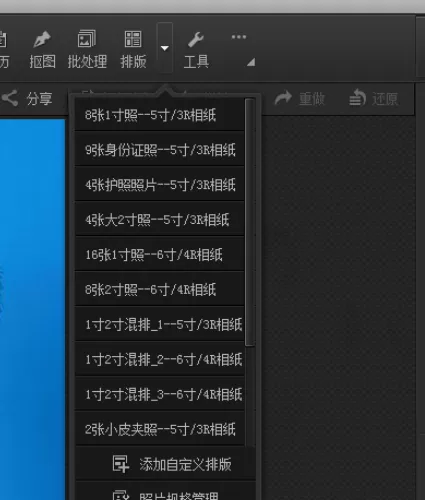Select 8张2寸照--6寸/4R相纸 layout

click(x=160, y=290)
